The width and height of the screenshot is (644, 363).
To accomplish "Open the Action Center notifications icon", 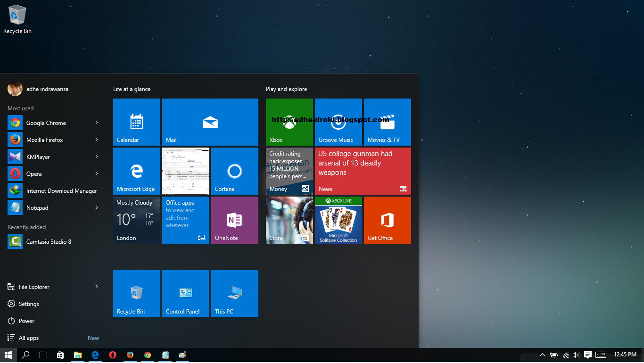I will point(588,355).
